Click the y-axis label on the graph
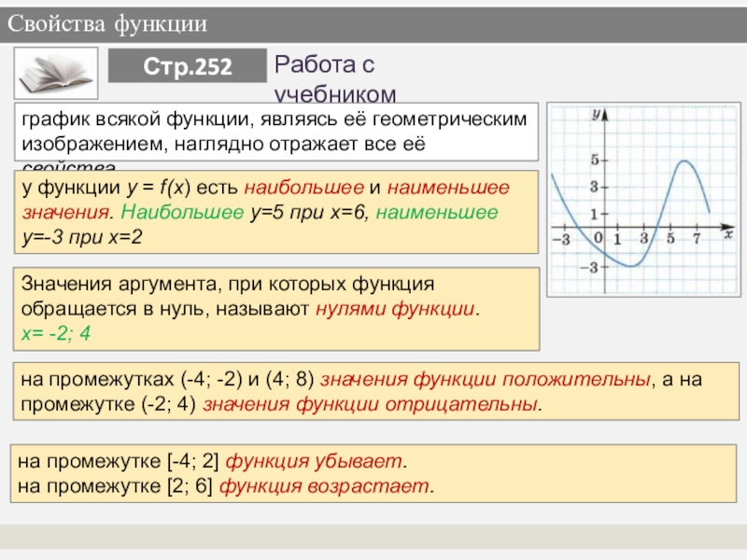Image resolution: width=747 pixels, height=560 pixels. tap(595, 114)
